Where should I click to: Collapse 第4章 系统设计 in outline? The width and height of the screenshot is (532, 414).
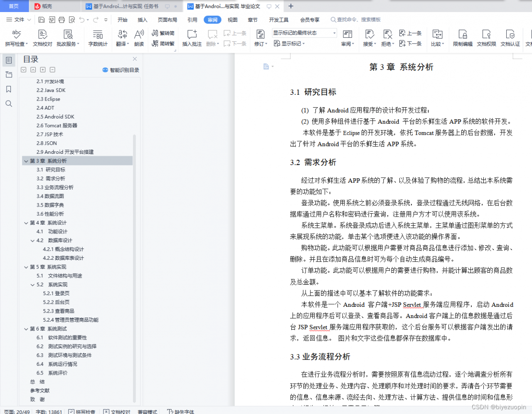26,223
